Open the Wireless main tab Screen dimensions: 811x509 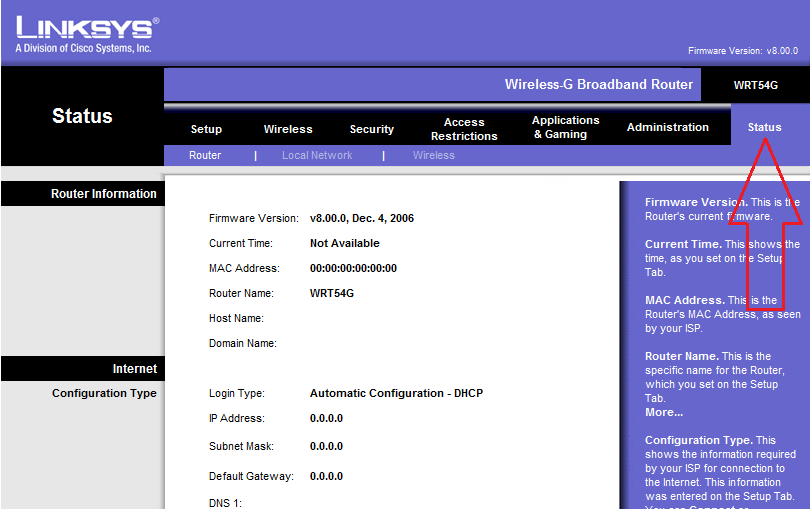tap(288, 129)
